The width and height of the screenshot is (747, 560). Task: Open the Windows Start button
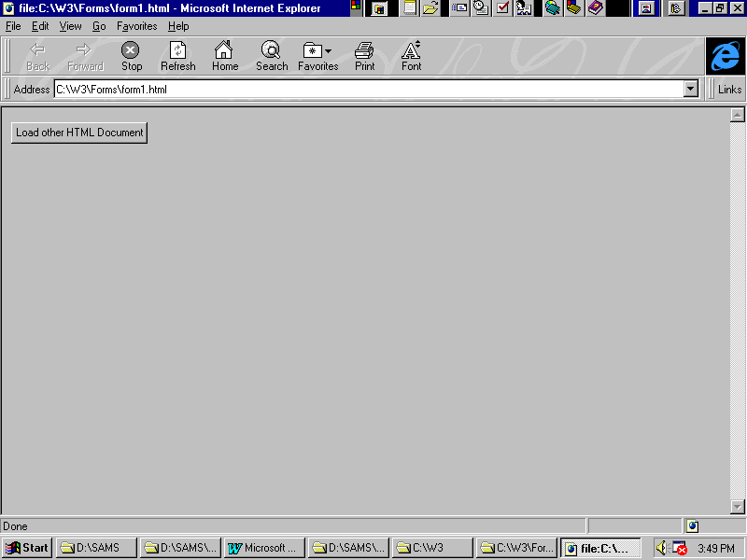coord(27,548)
